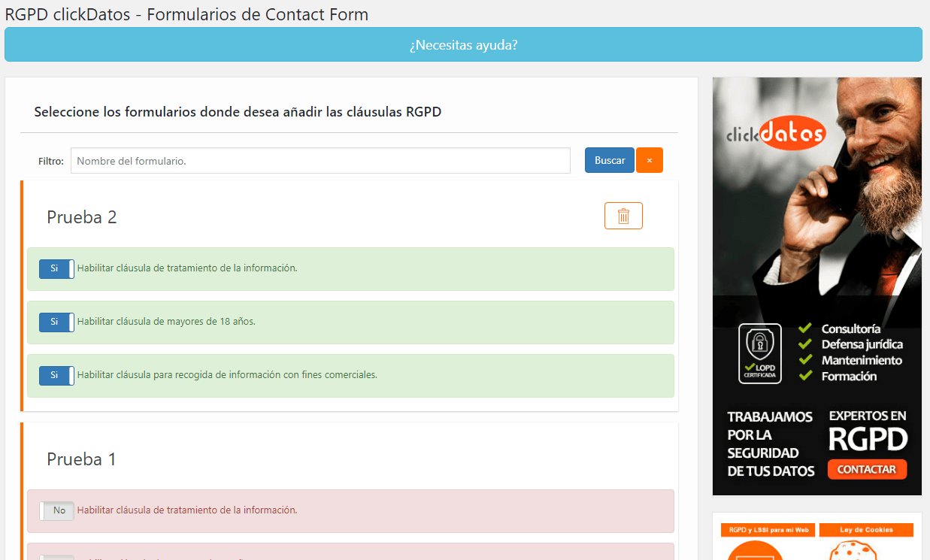Clear the filter with the orange × button
The height and width of the screenshot is (560, 930).
tap(650, 160)
